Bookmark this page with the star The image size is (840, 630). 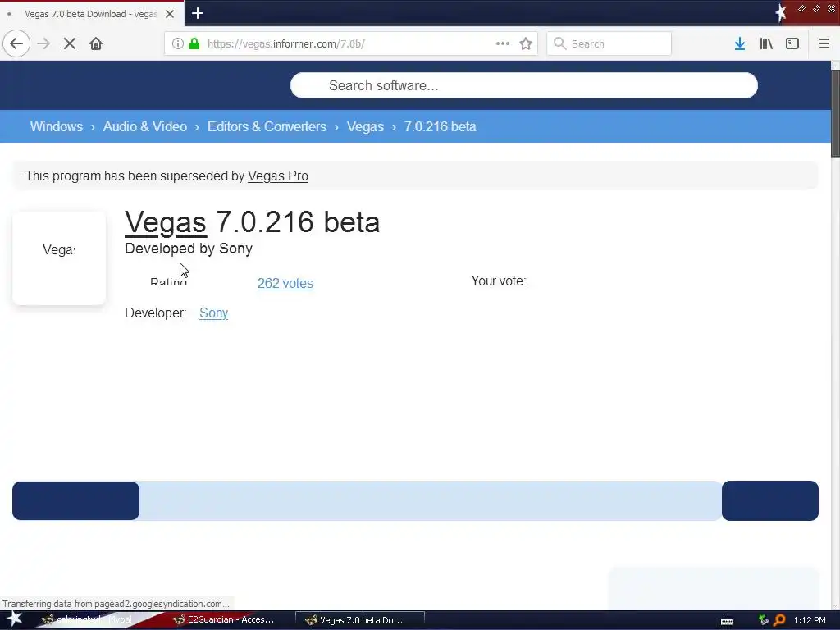tap(526, 43)
